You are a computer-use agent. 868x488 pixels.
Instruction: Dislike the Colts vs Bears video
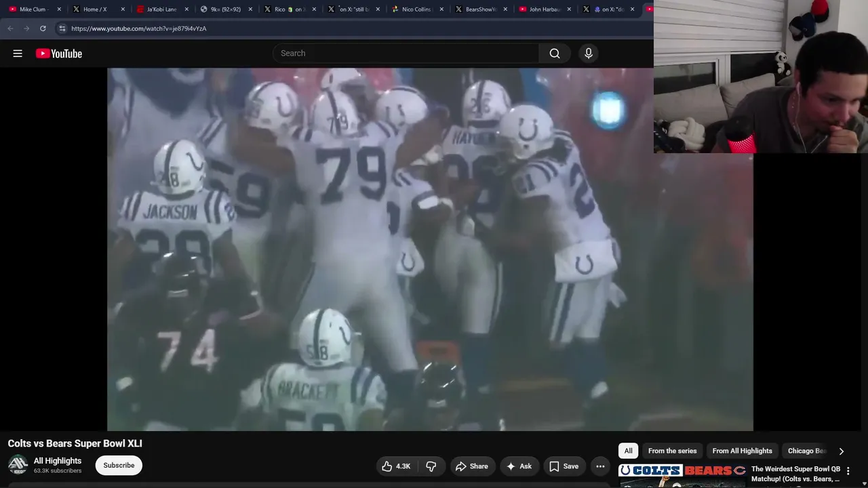431,466
